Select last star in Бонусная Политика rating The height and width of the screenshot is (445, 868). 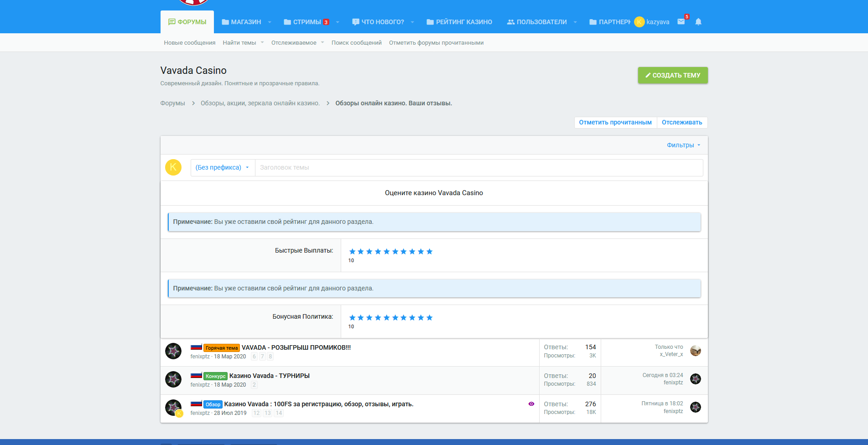pos(429,318)
